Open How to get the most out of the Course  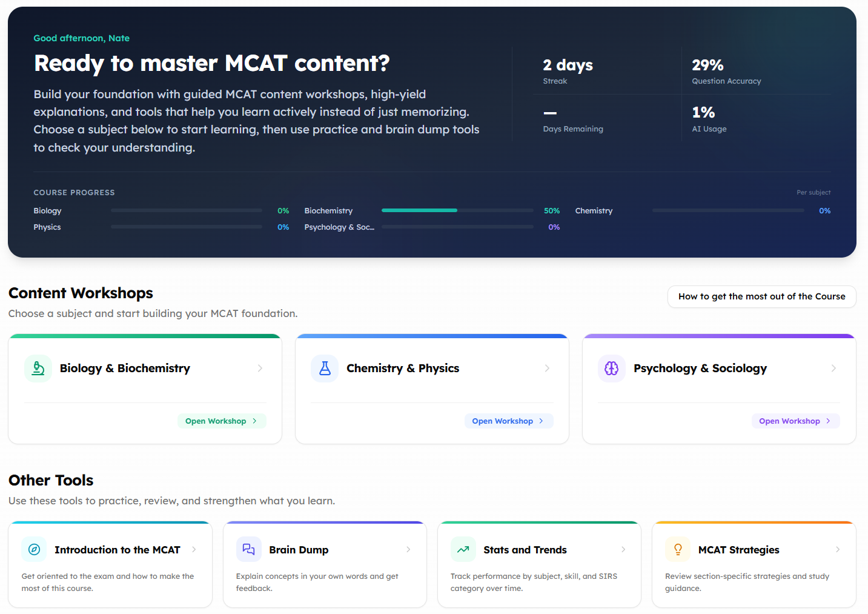point(762,296)
